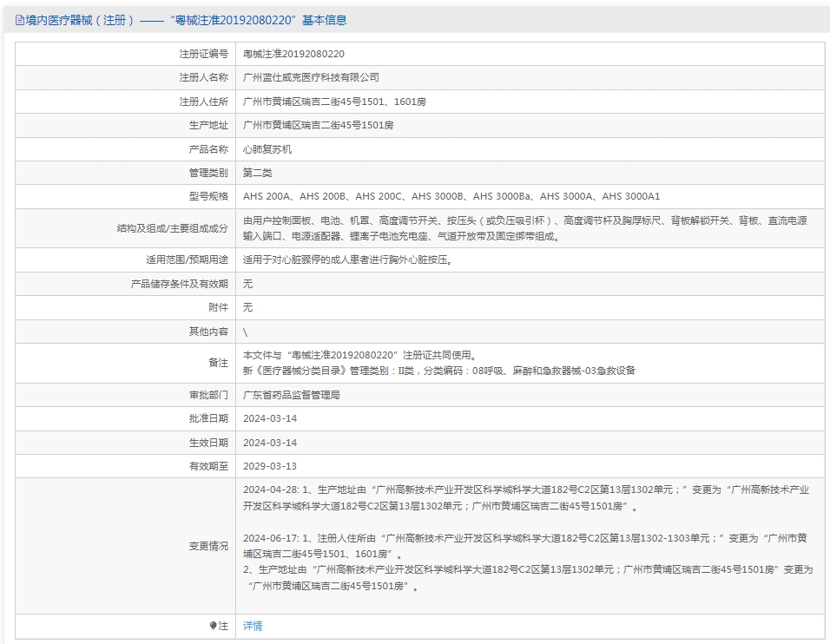Viewport: 830px width, 644px height.
Task: Click the 型号规格 label
Action: [x=208, y=196]
